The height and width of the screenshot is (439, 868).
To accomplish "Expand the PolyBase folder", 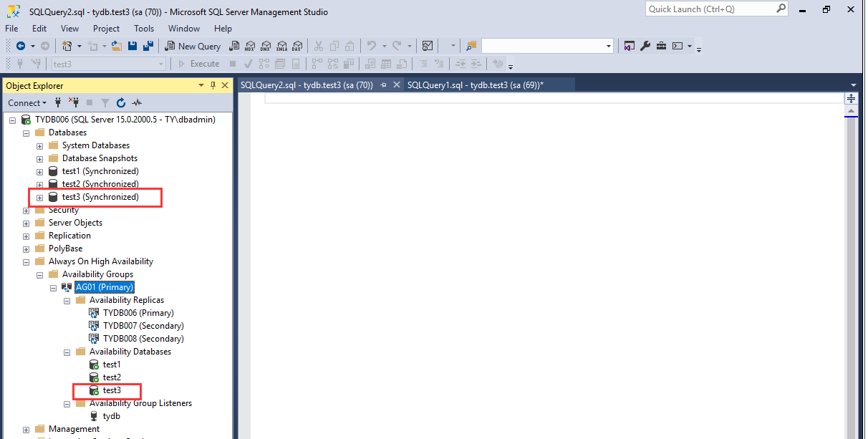I will click(26, 249).
